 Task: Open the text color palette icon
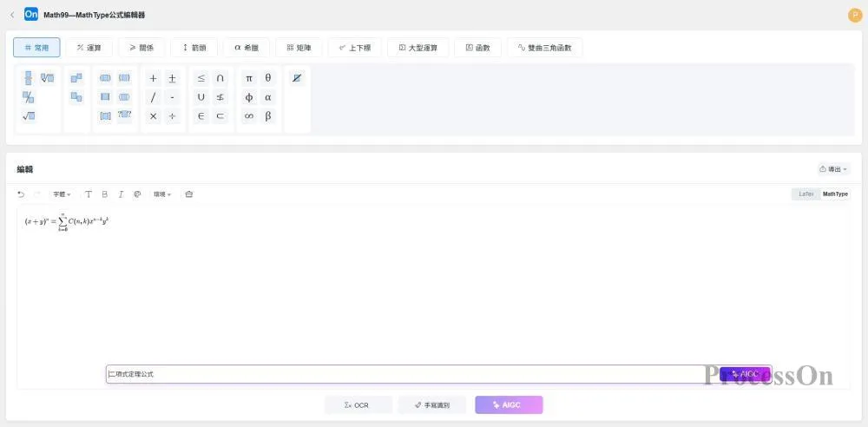click(x=137, y=194)
